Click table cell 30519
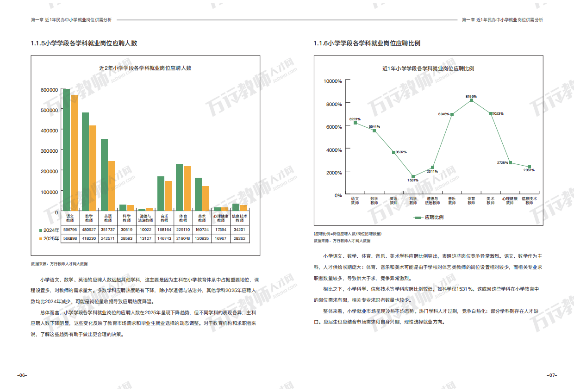Image resolution: width=574 pixels, height=392 pixels. coord(126,230)
